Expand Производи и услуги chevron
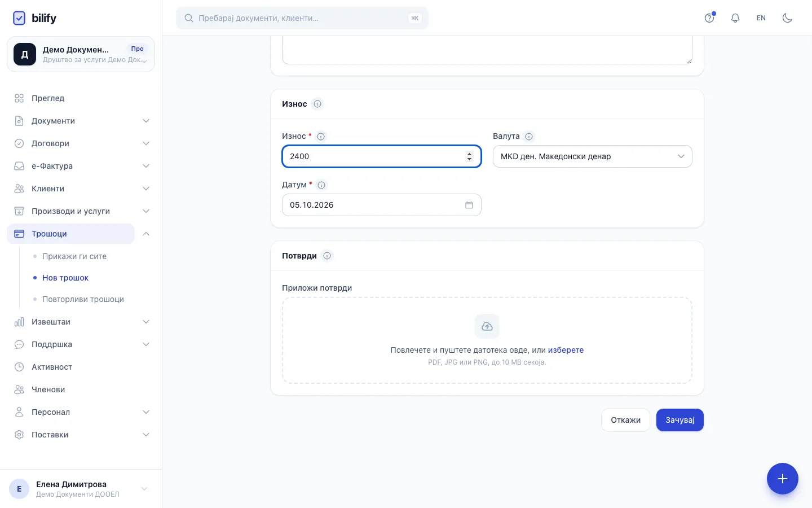The width and height of the screenshot is (812, 508). point(146,211)
